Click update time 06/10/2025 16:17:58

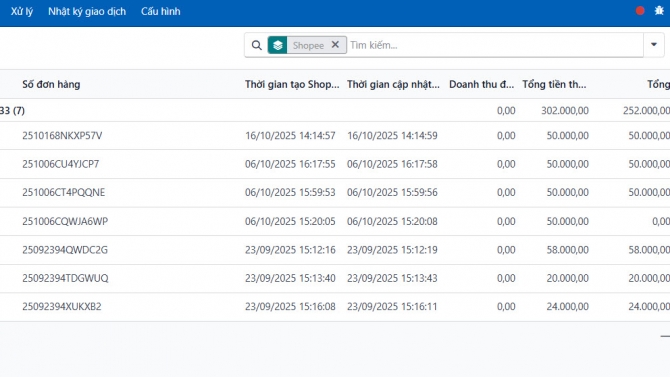click(x=392, y=164)
